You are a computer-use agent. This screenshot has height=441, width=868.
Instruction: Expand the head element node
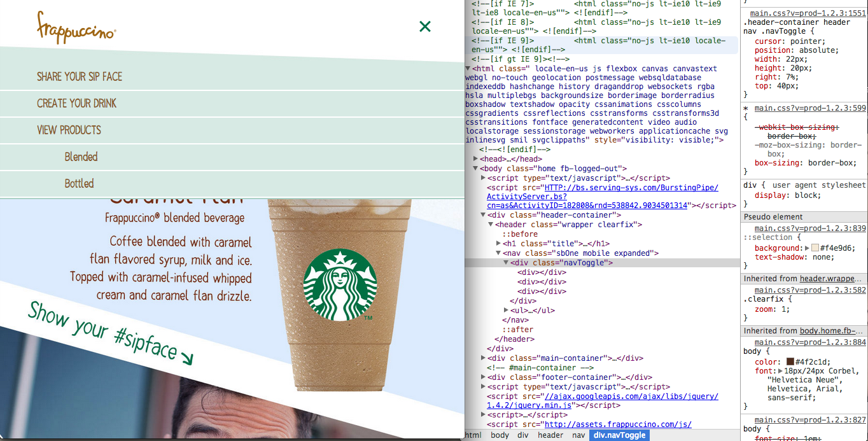(476, 159)
